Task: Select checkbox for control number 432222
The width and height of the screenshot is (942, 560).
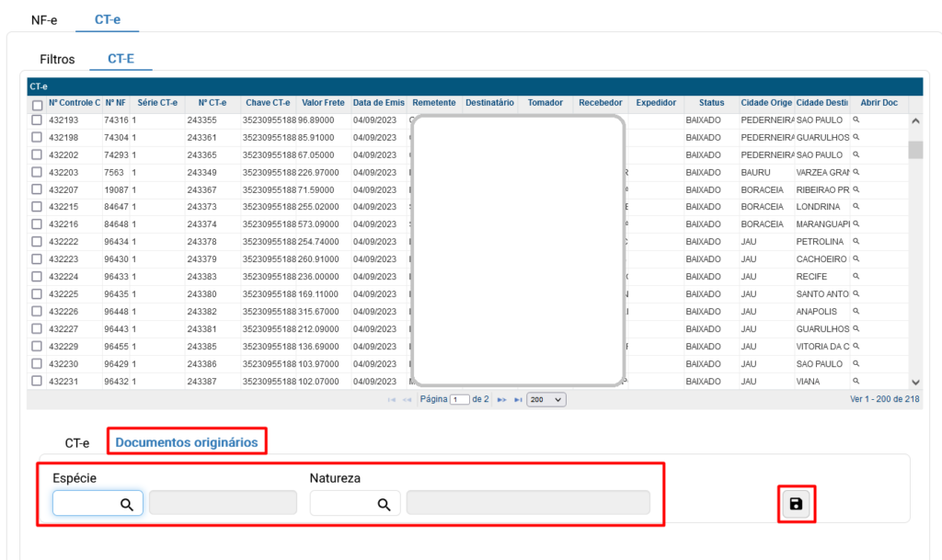Action: [37, 242]
